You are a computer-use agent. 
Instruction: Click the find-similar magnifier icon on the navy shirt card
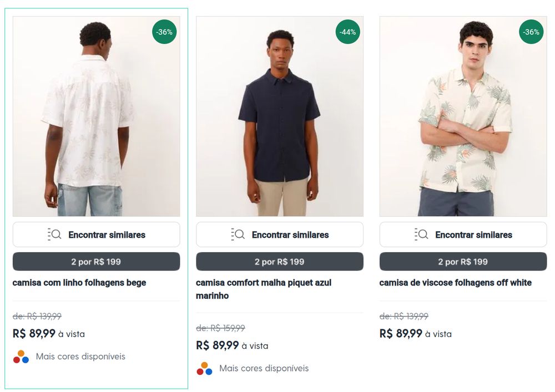pos(239,234)
